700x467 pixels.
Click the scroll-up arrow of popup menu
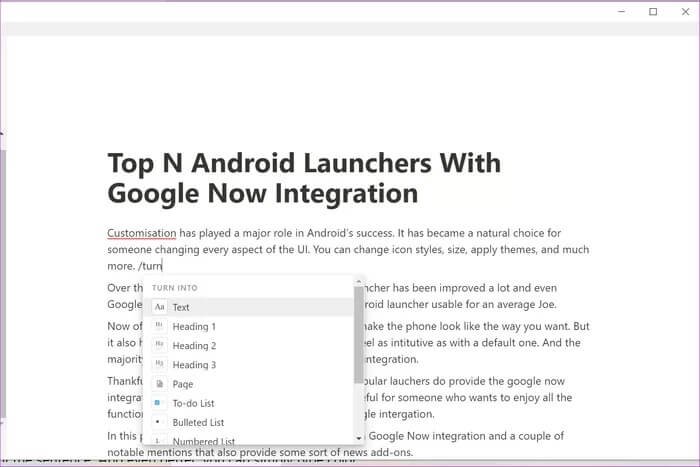(x=358, y=282)
